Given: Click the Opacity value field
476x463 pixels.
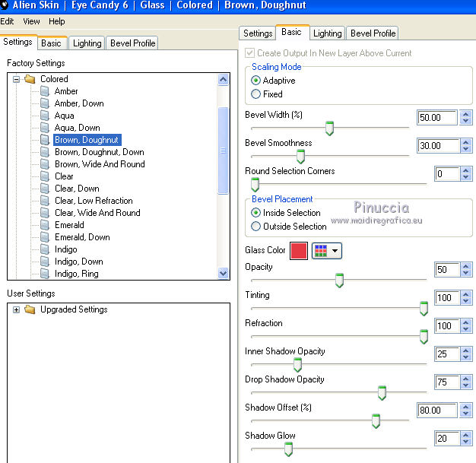Looking at the screenshot, I should click(x=447, y=270).
